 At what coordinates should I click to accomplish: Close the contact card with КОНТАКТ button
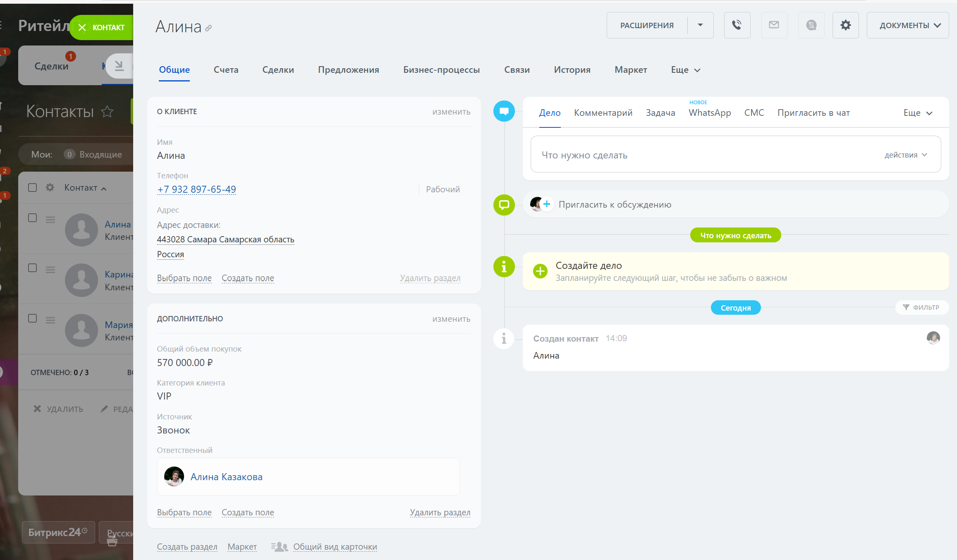click(x=101, y=27)
